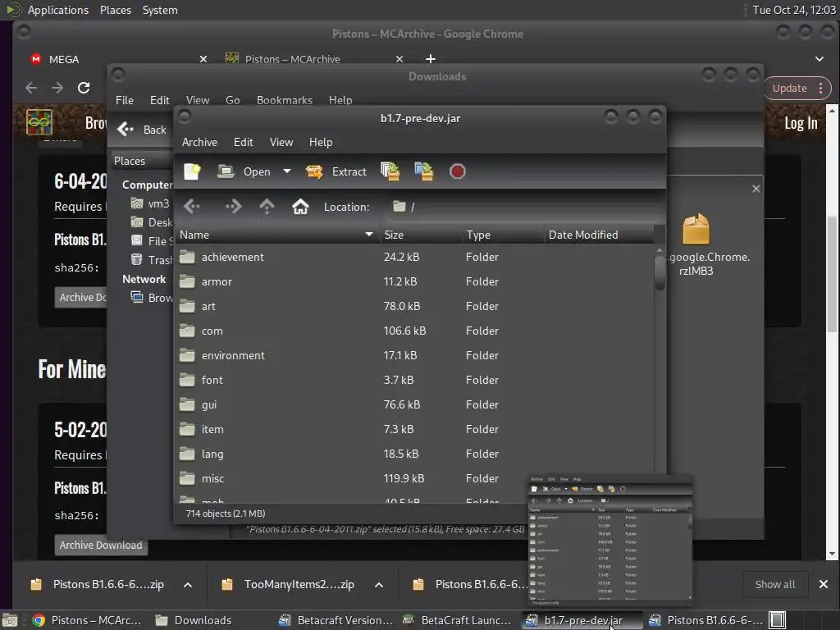The width and height of the screenshot is (840, 630).
Task: Select the gui folder
Action: pos(414,405)
